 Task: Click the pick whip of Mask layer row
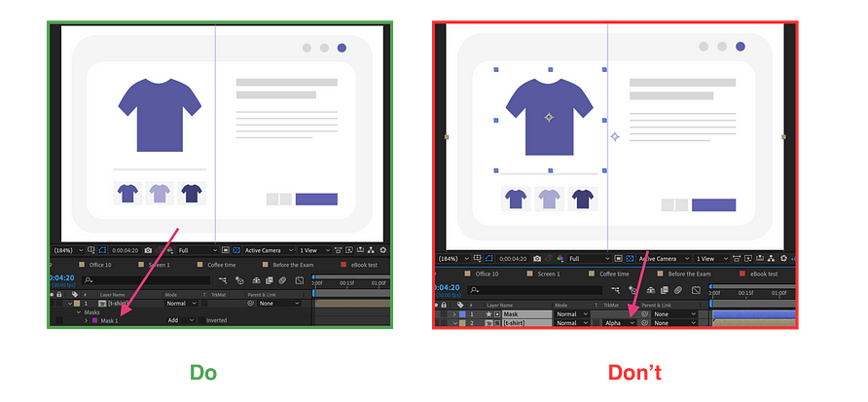click(x=645, y=314)
